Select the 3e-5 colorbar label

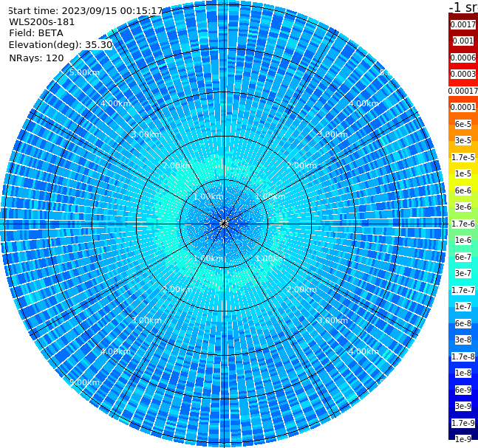463,140
